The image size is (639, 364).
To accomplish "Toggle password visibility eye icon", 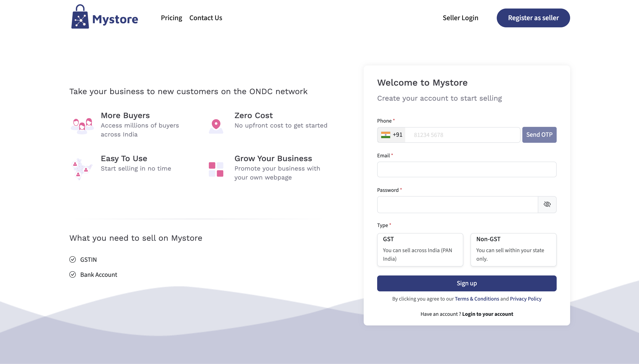I will [547, 204].
